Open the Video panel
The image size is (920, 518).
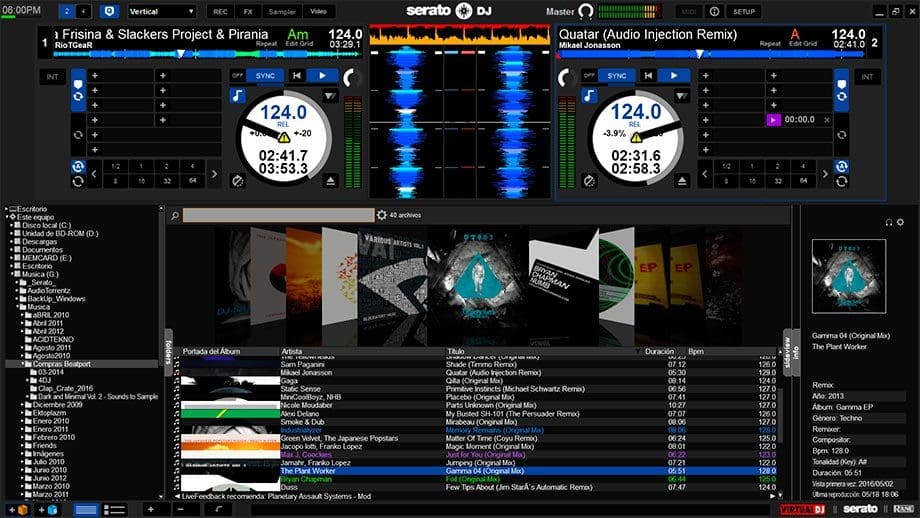(319, 11)
